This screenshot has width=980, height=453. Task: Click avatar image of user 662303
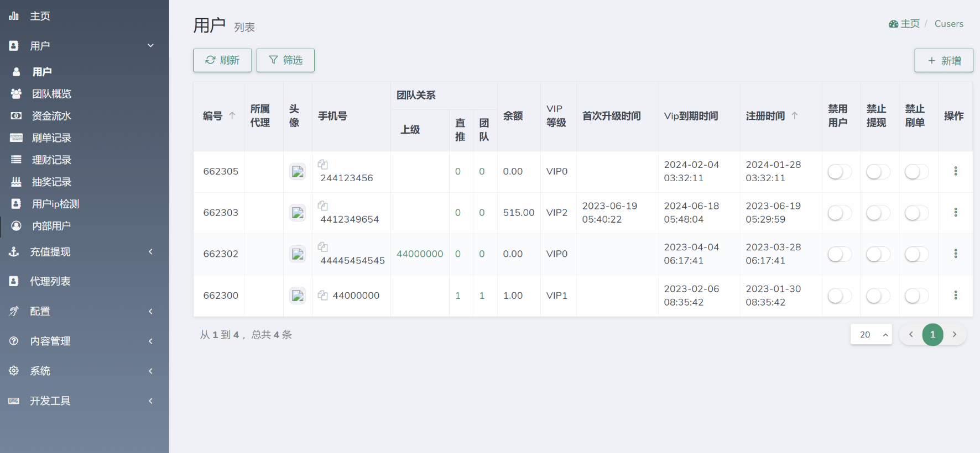(298, 213)
